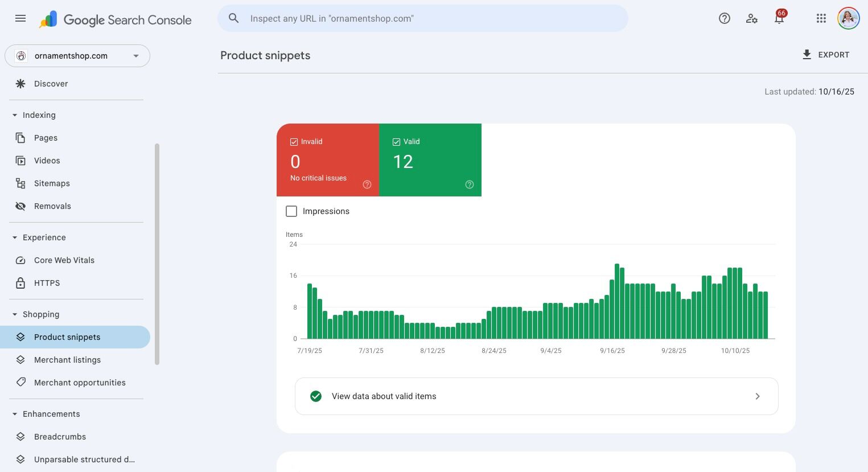Enable the Impressions checkbox
This screenshot has height=472, width=868.
click(x=291, y=211)
